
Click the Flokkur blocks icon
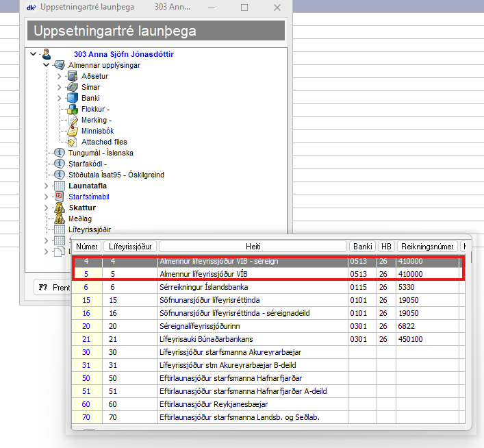tap(72, 109)
